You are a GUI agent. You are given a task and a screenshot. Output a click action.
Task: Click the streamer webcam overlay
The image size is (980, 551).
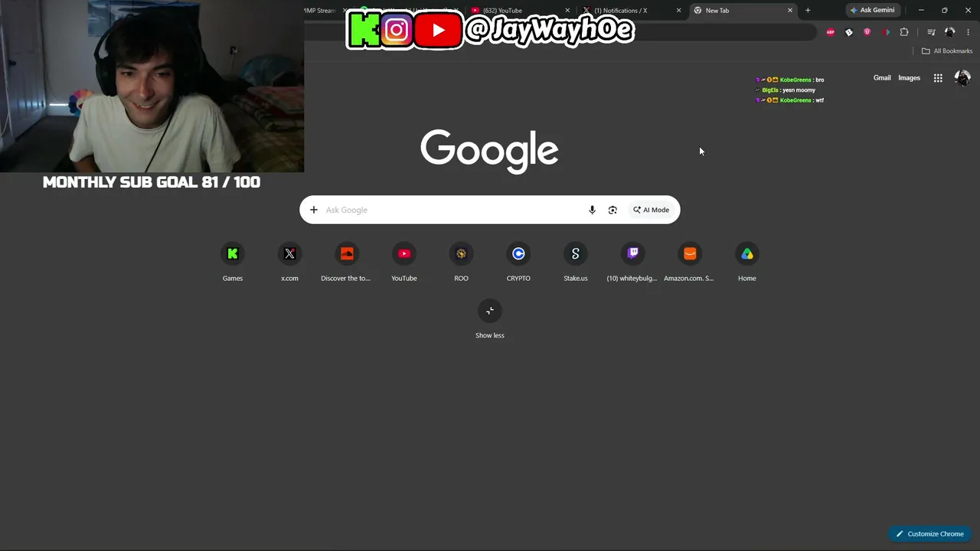(x=152, y=86)
